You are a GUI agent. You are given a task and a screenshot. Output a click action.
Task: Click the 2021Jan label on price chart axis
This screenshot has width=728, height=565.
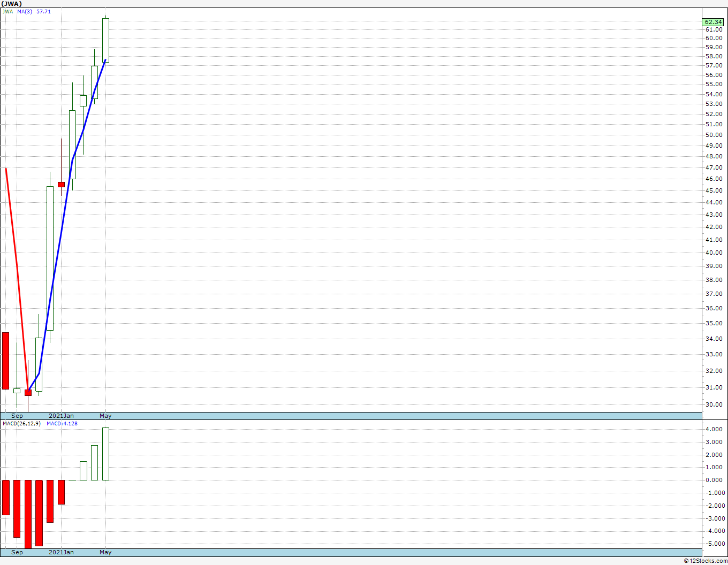(x=62, y=416)
